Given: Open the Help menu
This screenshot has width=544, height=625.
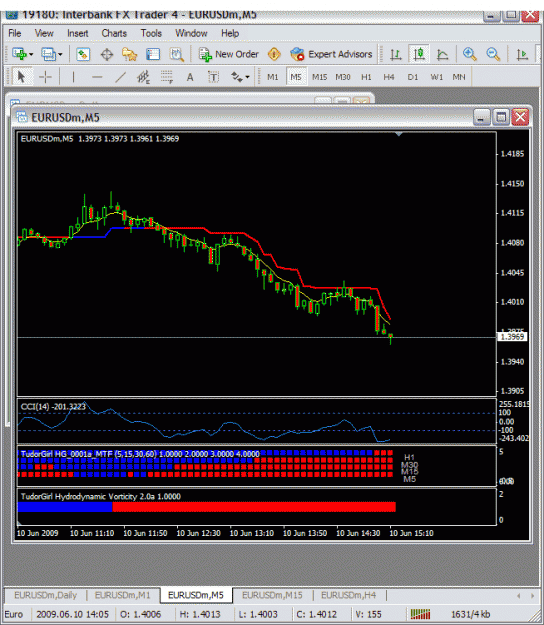Looking at the screenshot, I should pyautogui.click(x=230, y=33).
